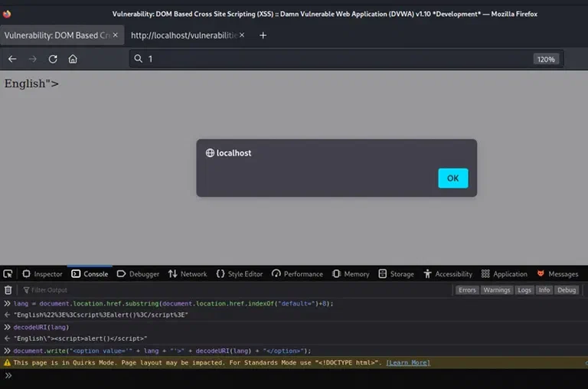This screenshot has width=588, height=389.
Task: Click the Performance gauge icon
Action: pos(276,274)
